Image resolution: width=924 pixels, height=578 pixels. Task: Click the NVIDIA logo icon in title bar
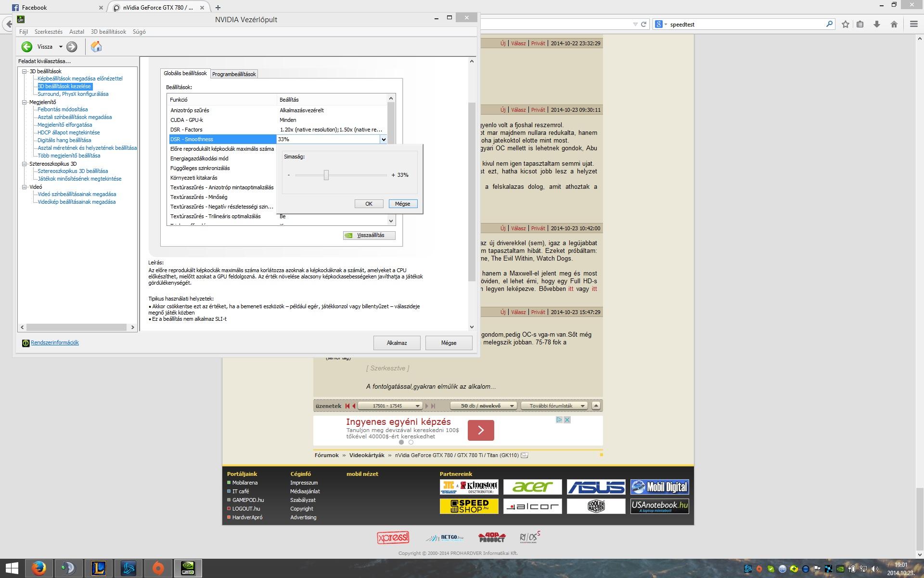(x=21, y=19)
